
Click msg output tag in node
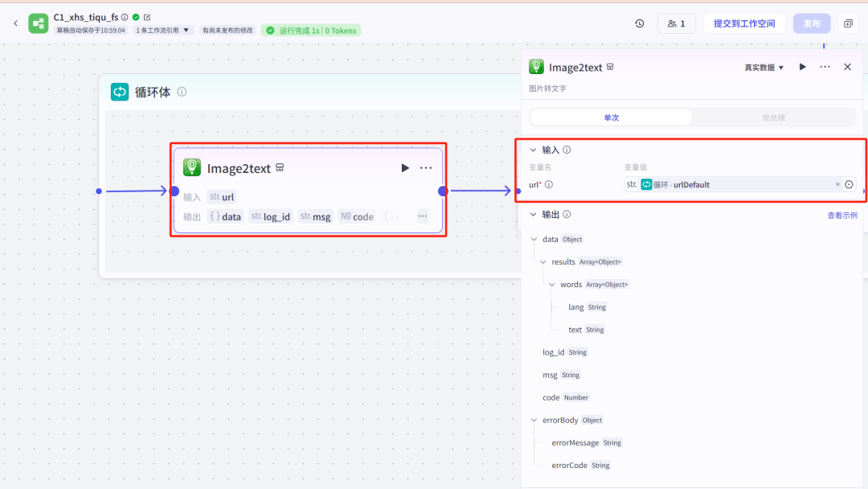point(316,216)
